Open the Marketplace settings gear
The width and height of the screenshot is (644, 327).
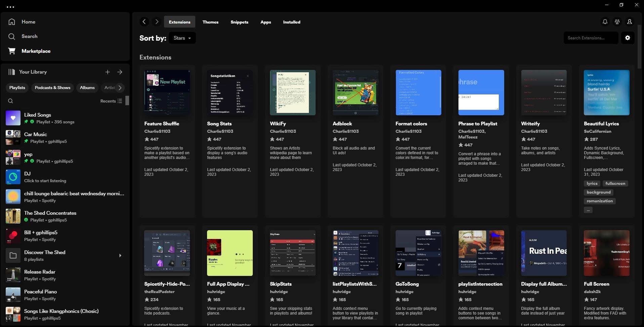627,38
